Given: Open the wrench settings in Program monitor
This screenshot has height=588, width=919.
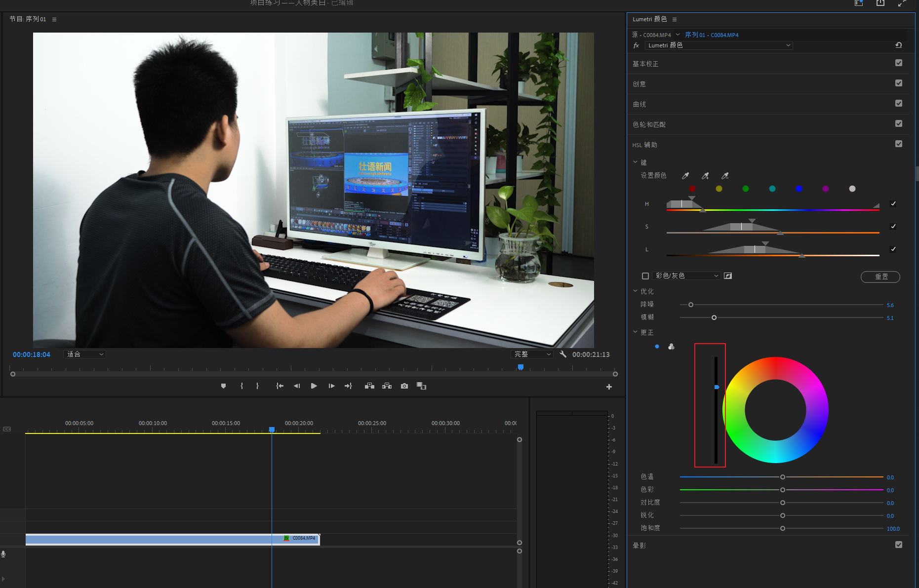Looking at the screenshot, I should [x=563, y=354].
